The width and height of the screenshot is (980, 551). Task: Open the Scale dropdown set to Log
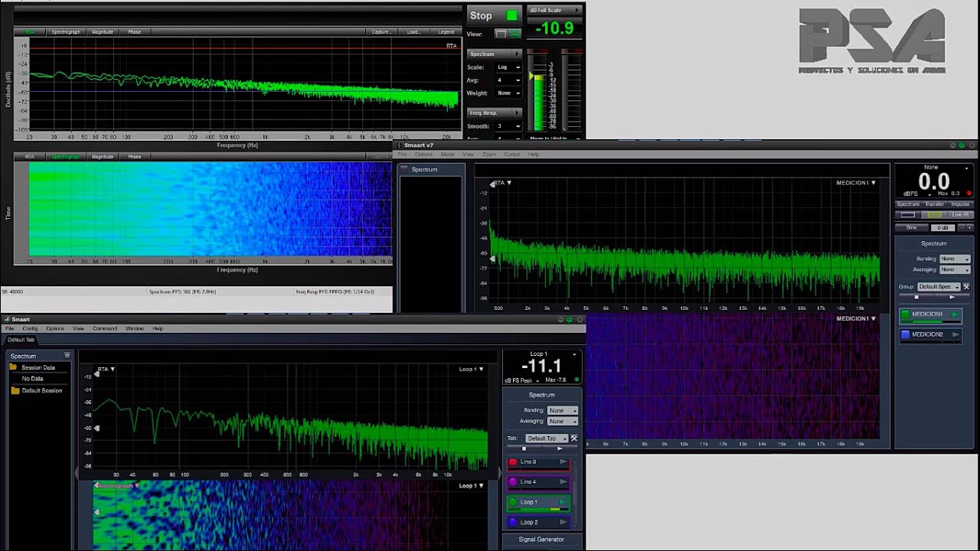[x=510, y=67]
